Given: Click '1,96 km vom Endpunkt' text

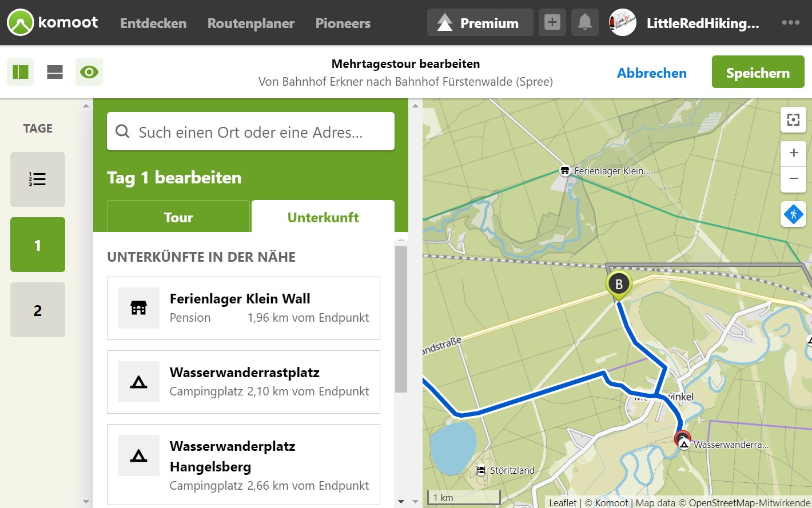Looking at the screenshot, I should pos(308,318).
